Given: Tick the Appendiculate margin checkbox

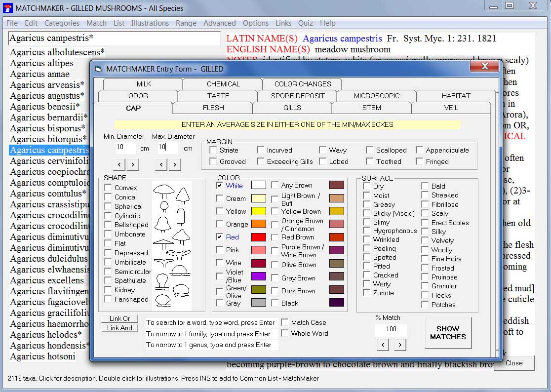Looking at the screenshot, I should pyautogui.click(x=419, y=150).
